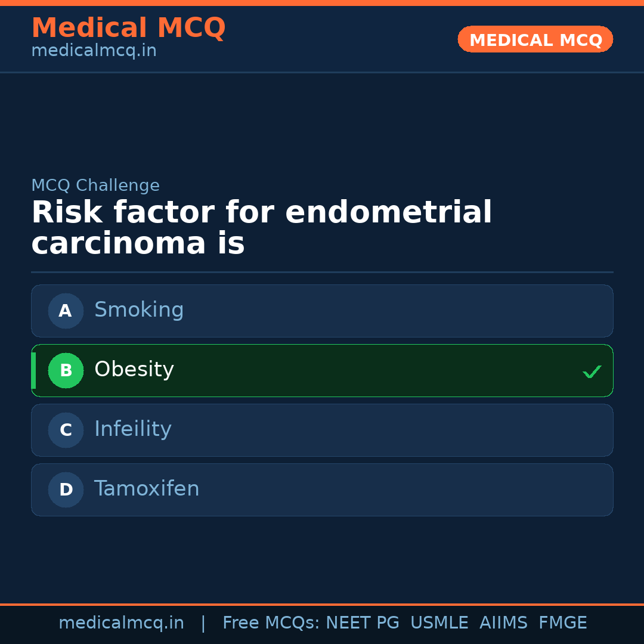The width and height of the screenshot is (644, 644).
Task: Click FMGE in the footer
Action: [563, 623]
